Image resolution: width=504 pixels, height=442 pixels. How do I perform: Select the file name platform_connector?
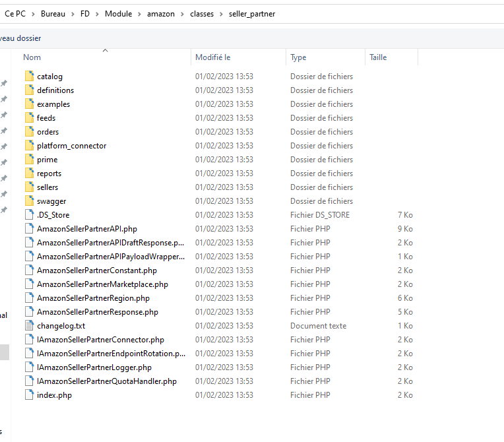pos(72,146)
